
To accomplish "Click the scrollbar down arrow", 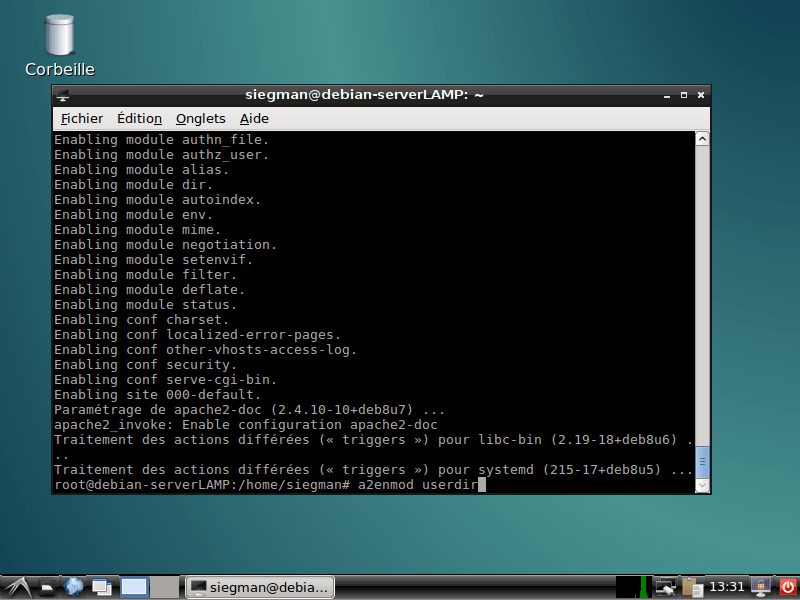I will pos(702,483).
